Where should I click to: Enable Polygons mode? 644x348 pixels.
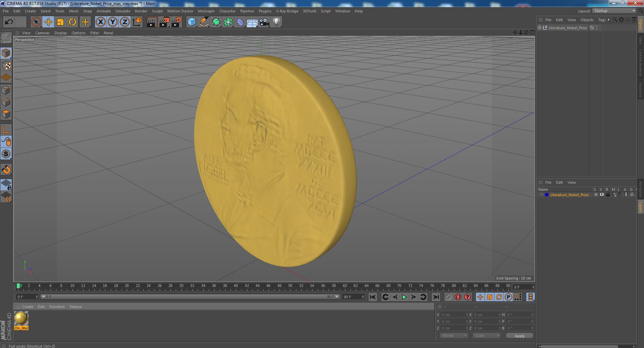(6, 114)
